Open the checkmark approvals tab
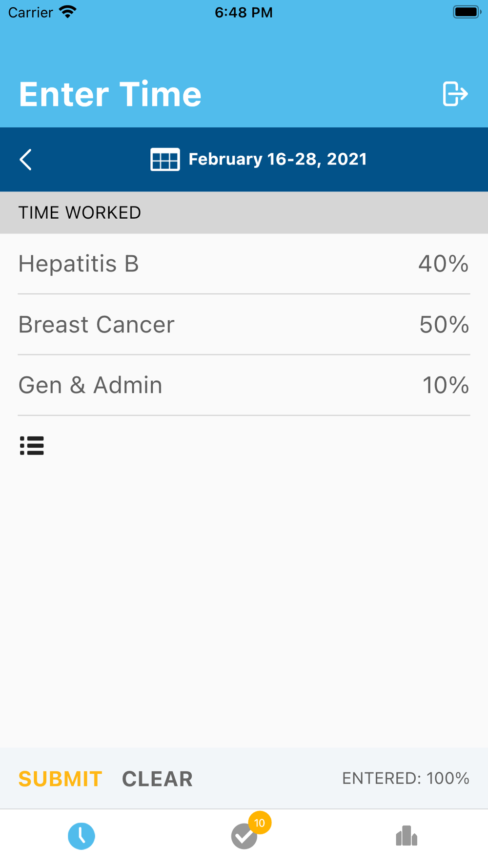 coord(244,837)
